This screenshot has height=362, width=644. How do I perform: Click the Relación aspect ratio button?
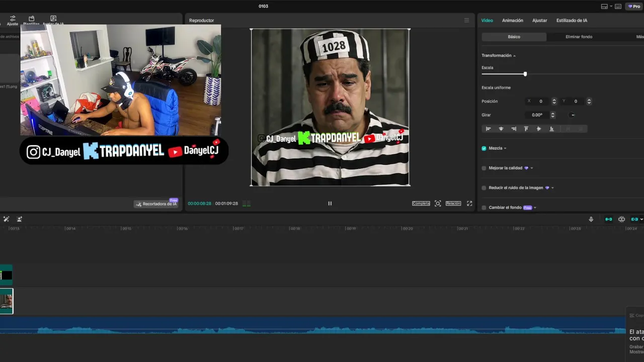coord(453,204)
